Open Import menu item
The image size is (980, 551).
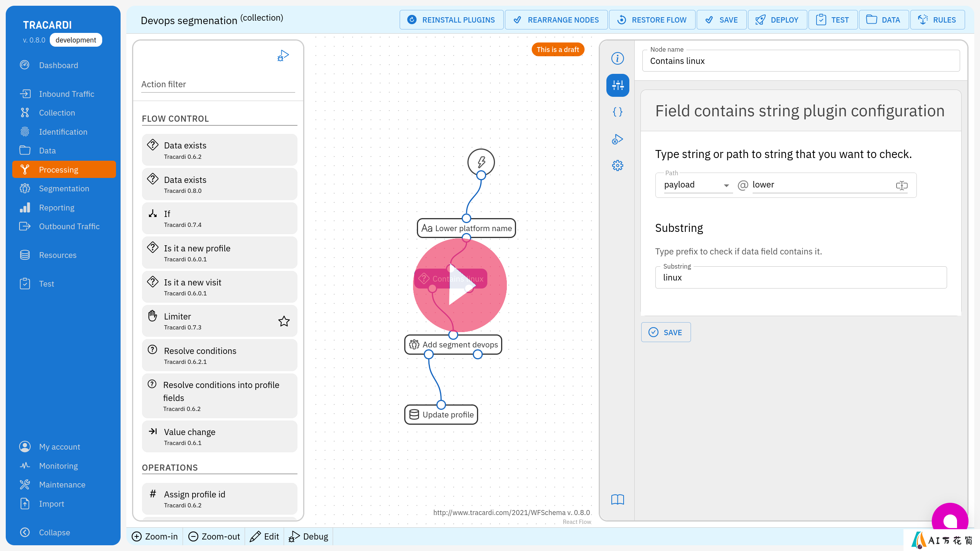(64, 504)
